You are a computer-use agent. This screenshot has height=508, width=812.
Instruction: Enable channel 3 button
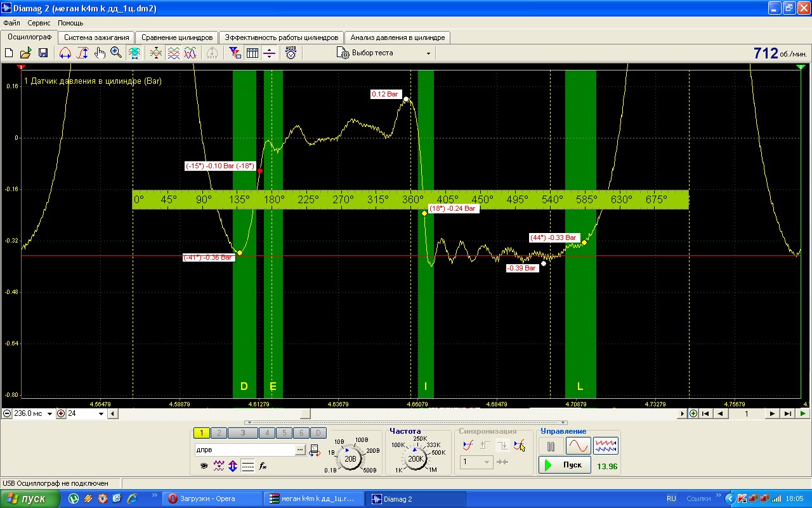coord(242,433)
